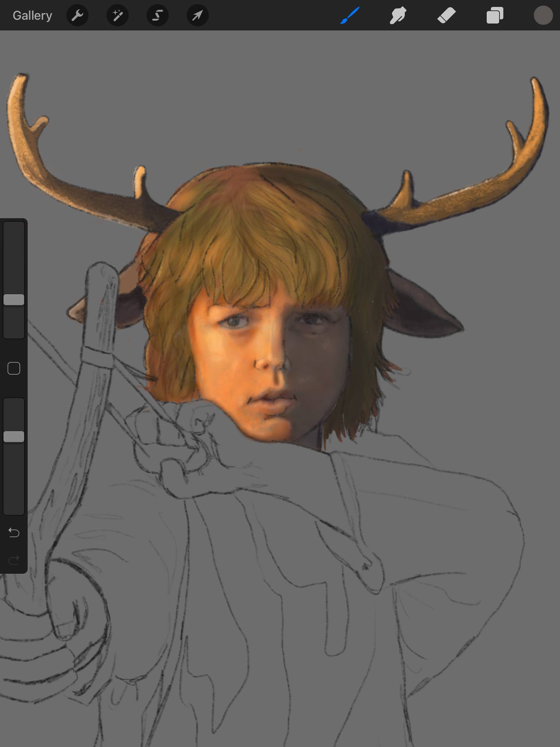This screenshot has width=560, height=747.
Task: Redo with the sidebar redo arrow
Action: [14, 560]
